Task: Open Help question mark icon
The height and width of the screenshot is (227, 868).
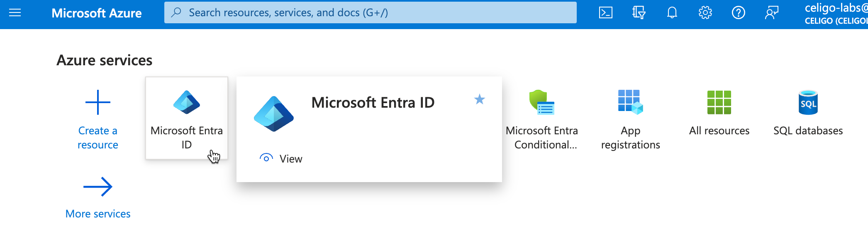Action: (x=739, y=13)
